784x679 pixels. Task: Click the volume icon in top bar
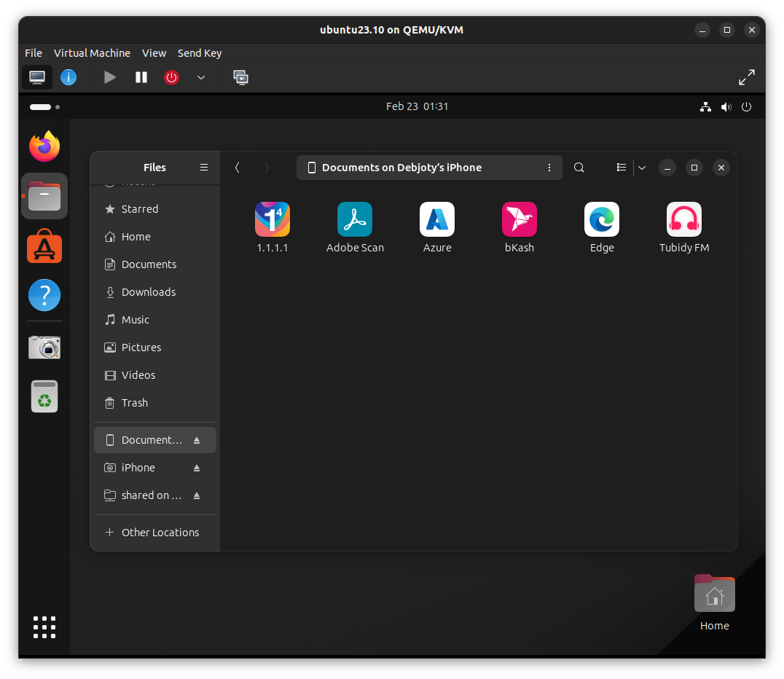pyautogui.click(x=726, y=106)
